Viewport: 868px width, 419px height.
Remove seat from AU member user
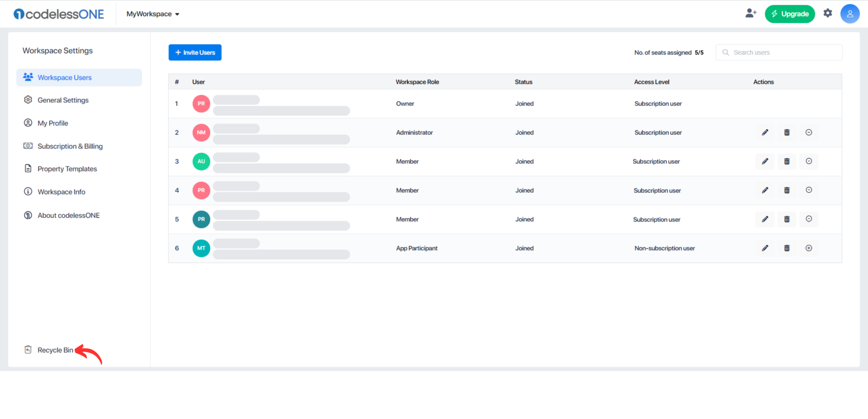809,161
